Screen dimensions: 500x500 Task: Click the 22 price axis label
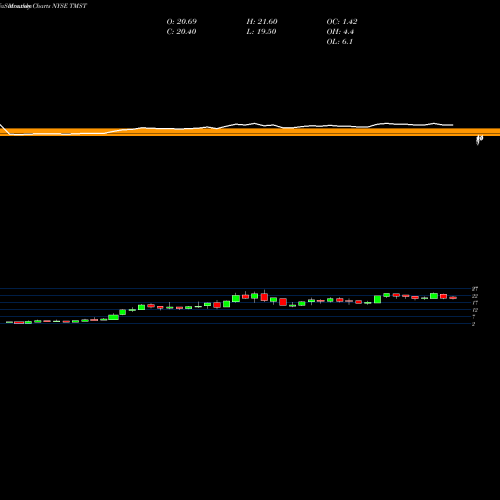tap(475, 296)
